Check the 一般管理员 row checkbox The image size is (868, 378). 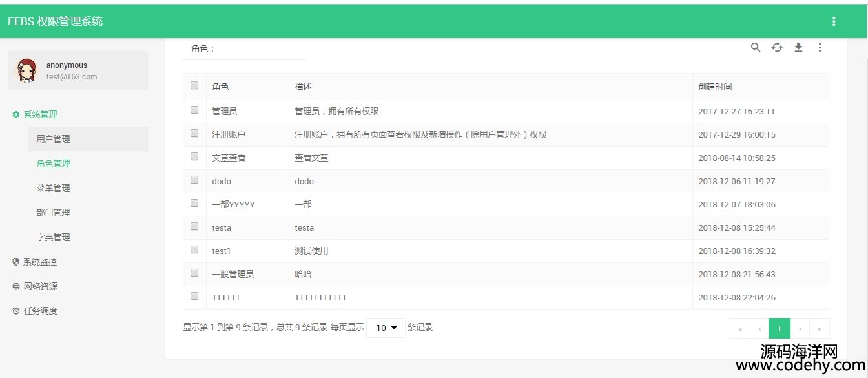click(x=194, y=273)
